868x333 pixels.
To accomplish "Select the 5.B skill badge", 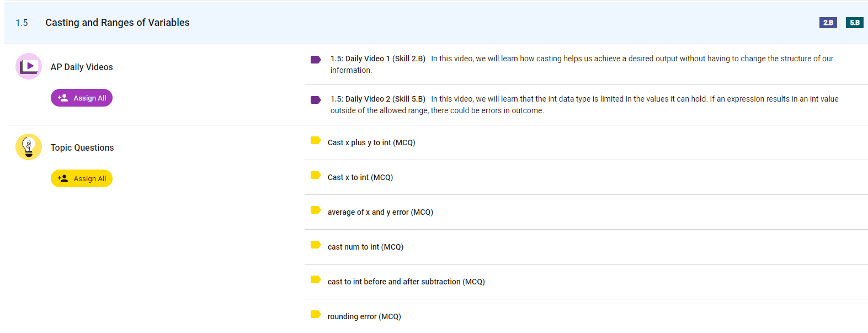I will click(x=854, y=23).
